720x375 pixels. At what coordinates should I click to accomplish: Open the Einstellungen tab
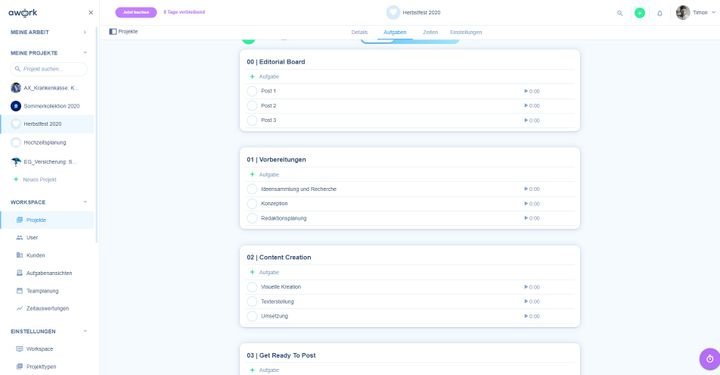point(466,32)
